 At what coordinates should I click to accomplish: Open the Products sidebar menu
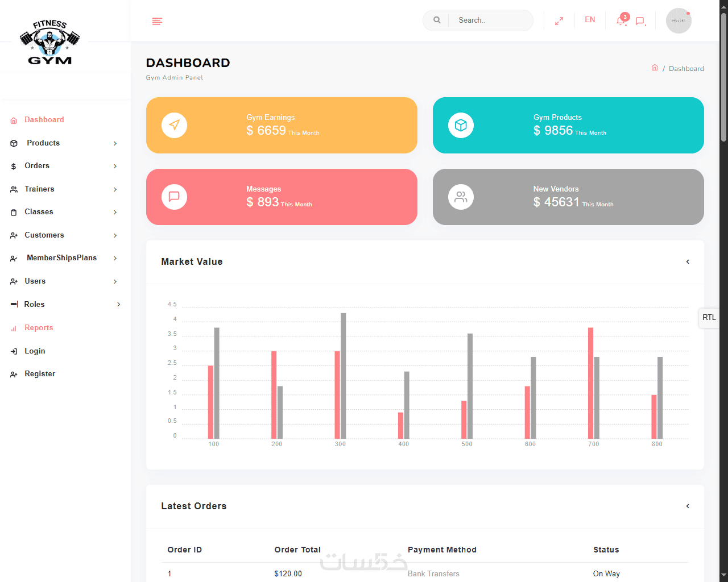pos(43,143)
